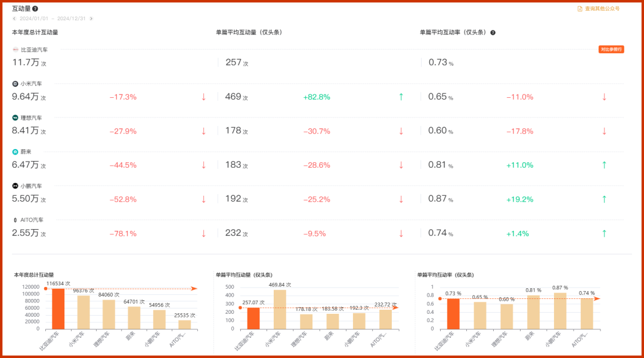Click the 蔚来 logo icon

click(x=15, y=152)
